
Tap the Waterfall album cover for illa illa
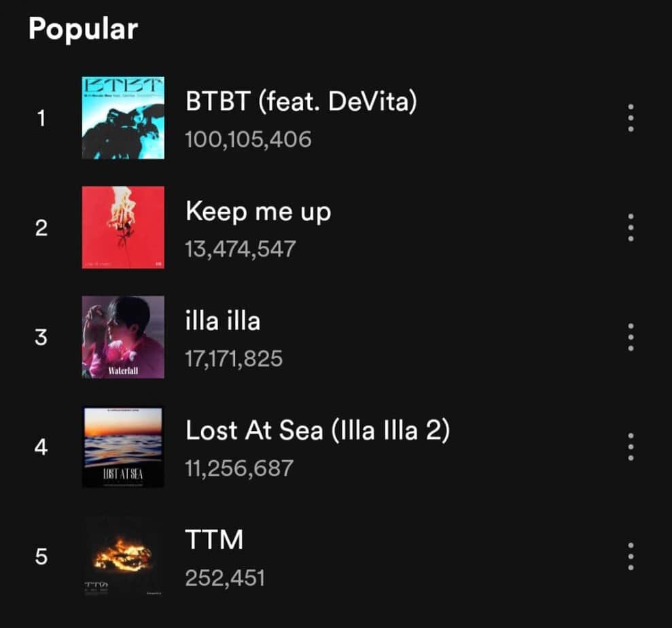tap(123, 337)
